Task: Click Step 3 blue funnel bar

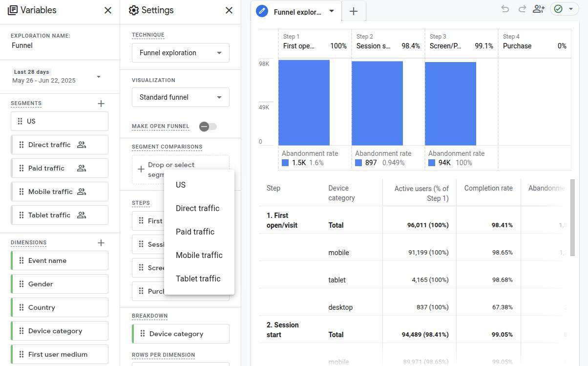Action: coord(450,104)
